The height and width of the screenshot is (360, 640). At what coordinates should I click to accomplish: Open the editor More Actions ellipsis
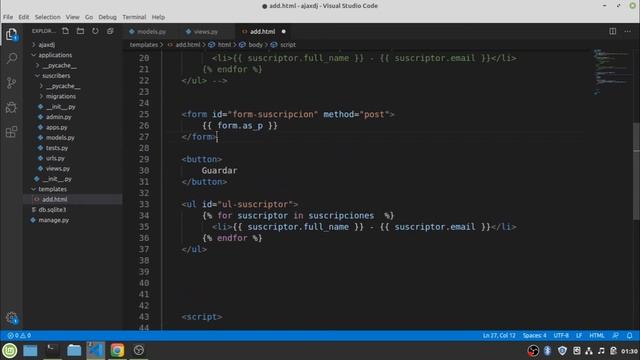[x=627, y=31]
